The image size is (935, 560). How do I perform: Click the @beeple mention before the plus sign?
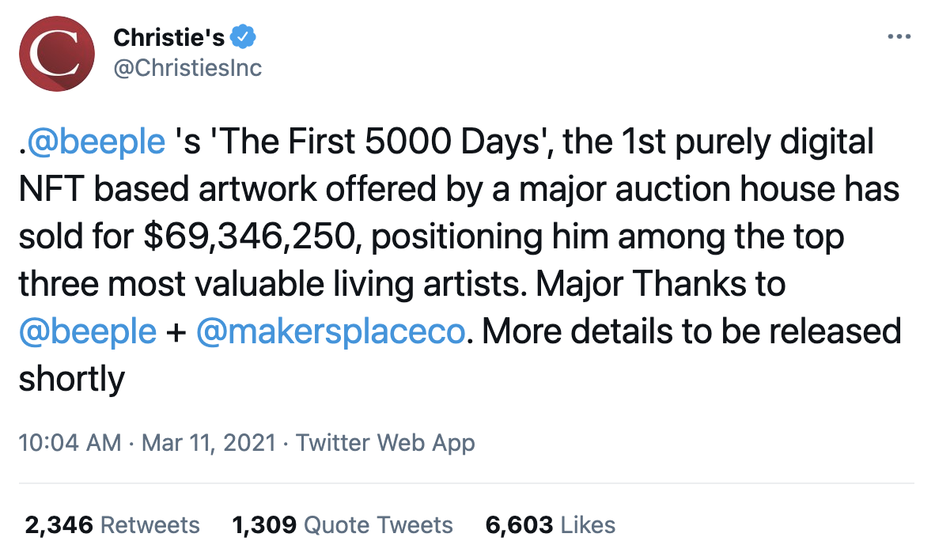point(87,331)
